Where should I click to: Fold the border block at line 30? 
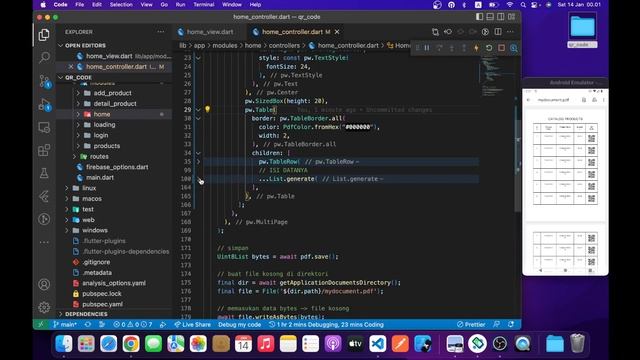[x=198, y=118]
